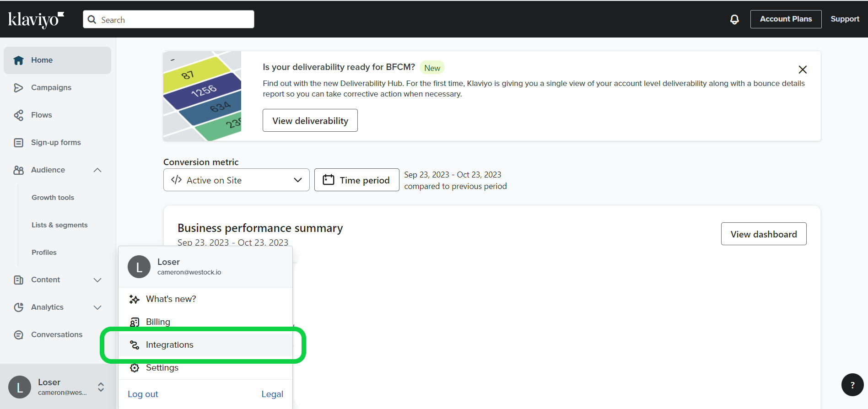Select Billing in account menu
The height and width of the screenshot is (409, 868).
click(205, 322)
